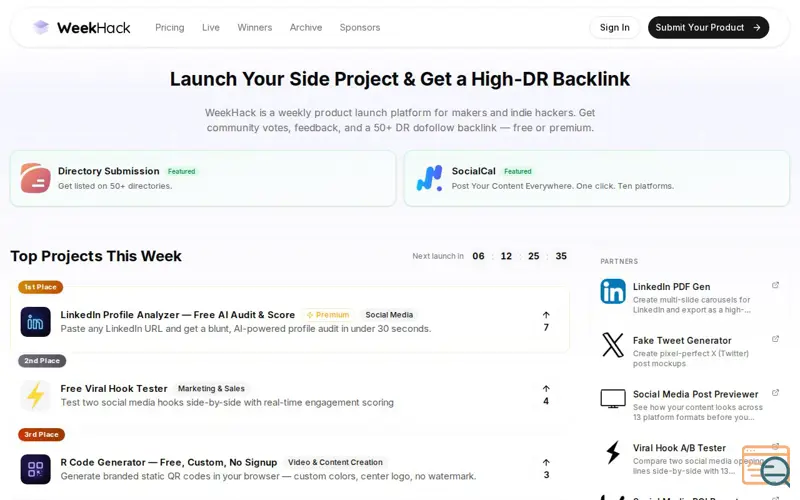
Task: Open LinkedIn PDF Gen partner link
Action: point(671,287)
